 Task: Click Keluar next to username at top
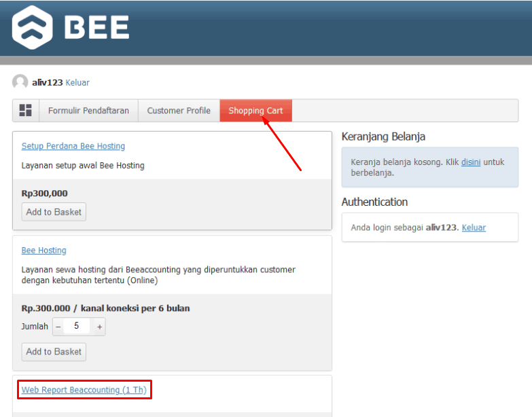coord(77,83)
